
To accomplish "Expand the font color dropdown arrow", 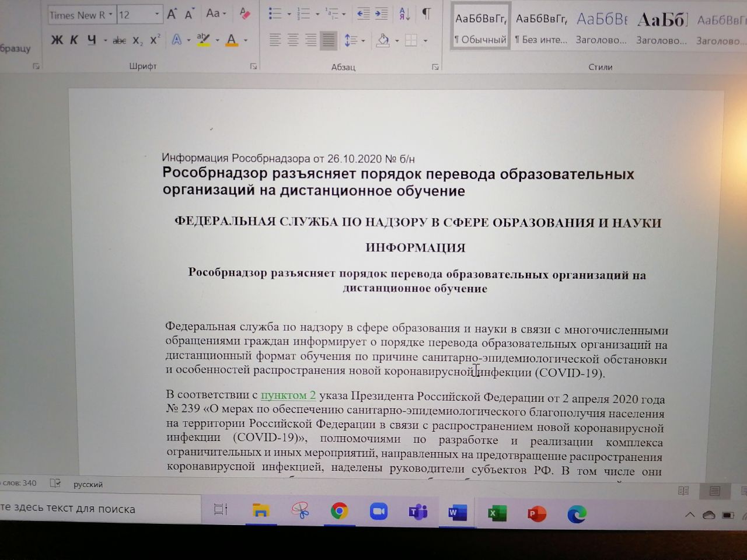I will click(246, 41).
